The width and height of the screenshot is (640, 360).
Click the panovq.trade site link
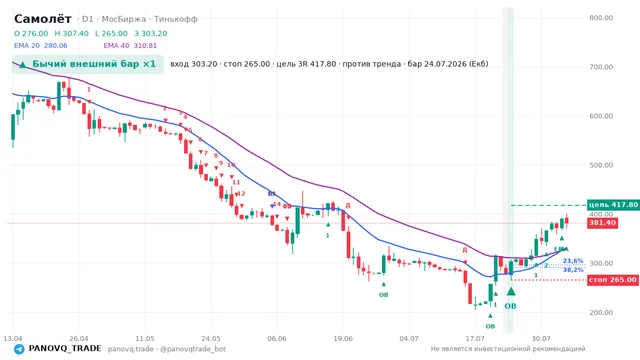(131, 349)
